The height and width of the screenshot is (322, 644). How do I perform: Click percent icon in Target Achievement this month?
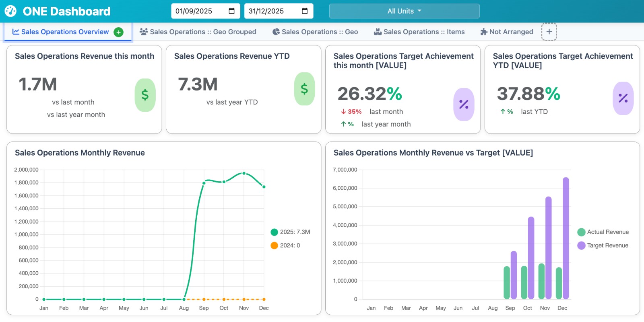tap(464, 105)
